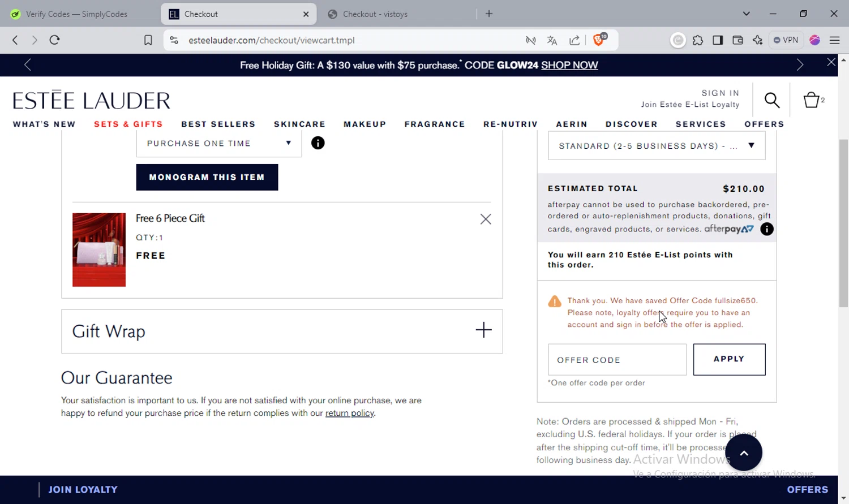The height and width of the screenshot is (504, 849).
Task: Click Offers in the bottom bar
Action: pos(808,490)
